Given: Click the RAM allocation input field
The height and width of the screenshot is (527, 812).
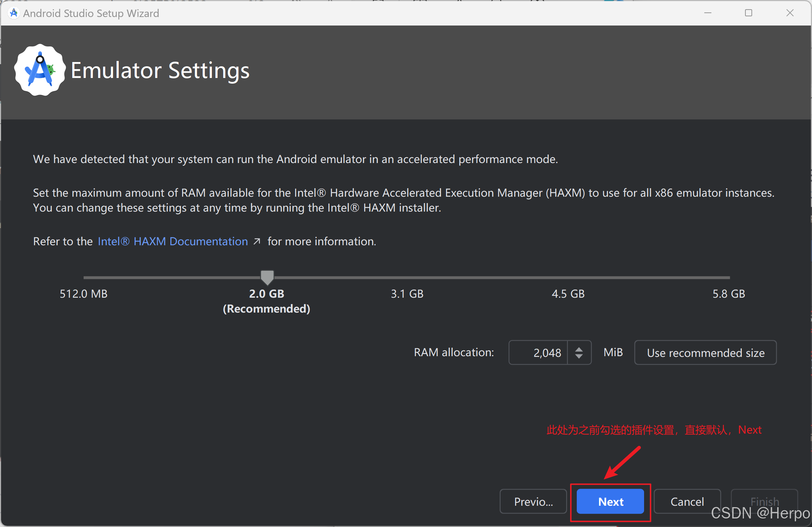Looking at the screenshot, I should (538, 353).
